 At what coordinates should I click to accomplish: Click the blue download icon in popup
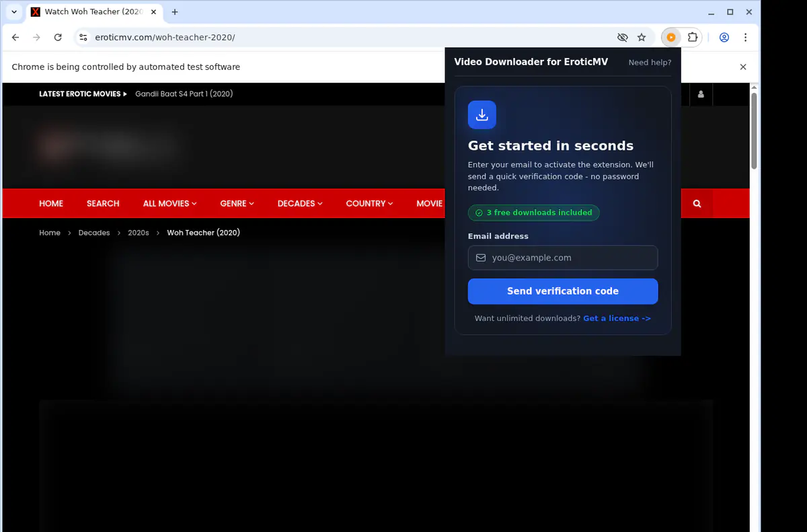point(482,115)
